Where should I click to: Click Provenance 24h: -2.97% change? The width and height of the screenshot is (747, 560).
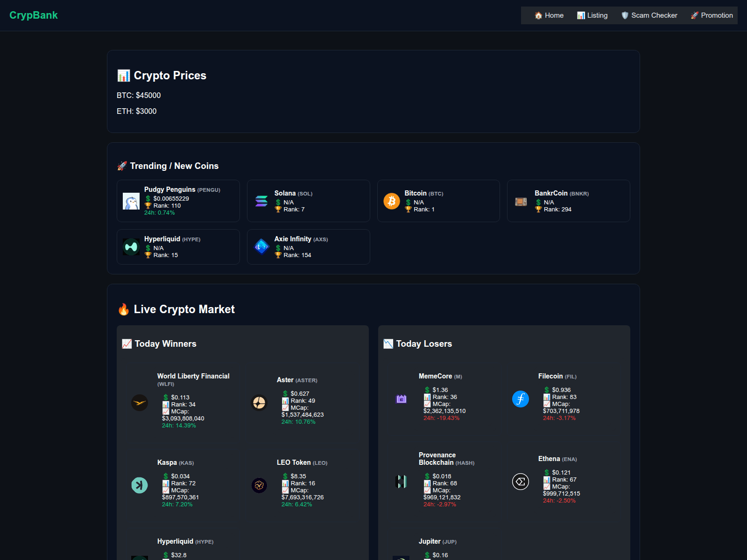click(440, 504)
